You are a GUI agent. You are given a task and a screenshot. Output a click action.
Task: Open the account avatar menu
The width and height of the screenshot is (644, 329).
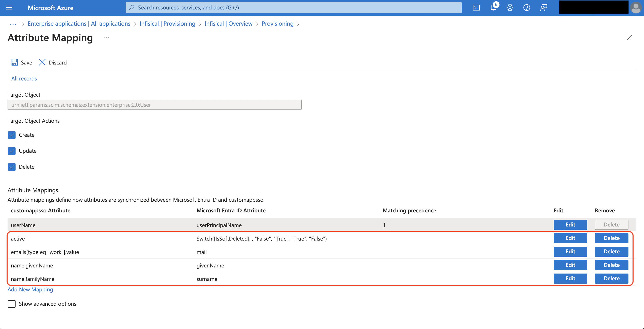click(636, 8)
